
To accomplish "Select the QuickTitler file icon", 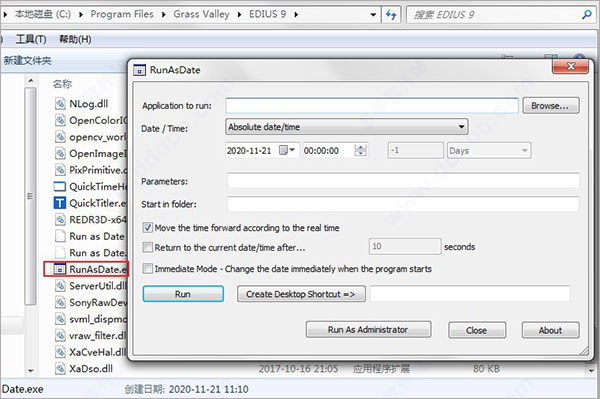I will click(x=59, y=203).
